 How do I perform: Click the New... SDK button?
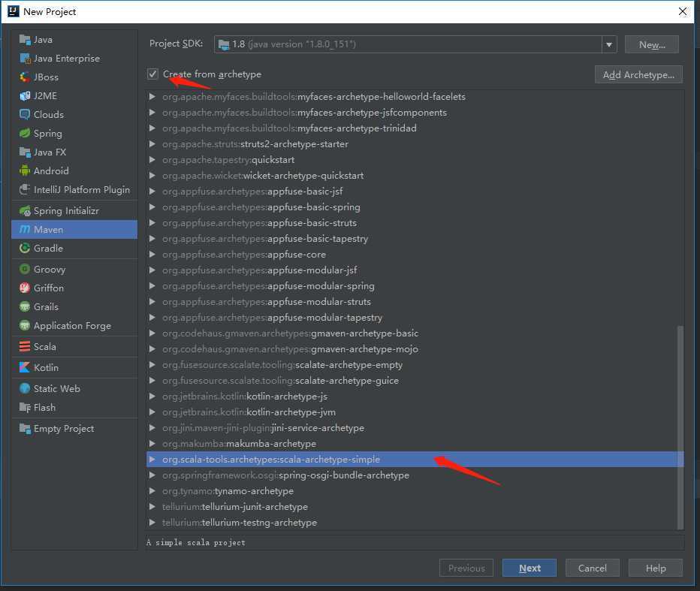652,44
